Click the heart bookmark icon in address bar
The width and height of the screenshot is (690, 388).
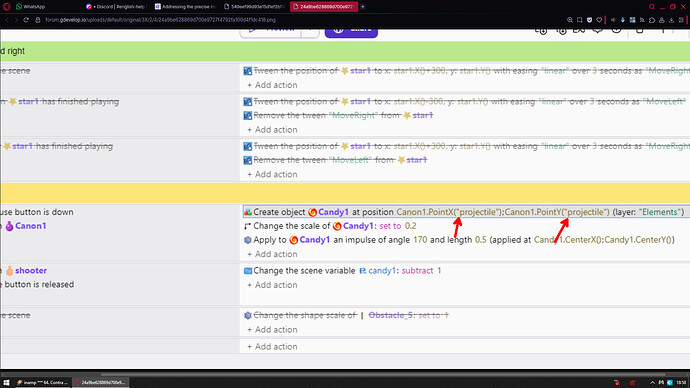click(x=599, y=20)
